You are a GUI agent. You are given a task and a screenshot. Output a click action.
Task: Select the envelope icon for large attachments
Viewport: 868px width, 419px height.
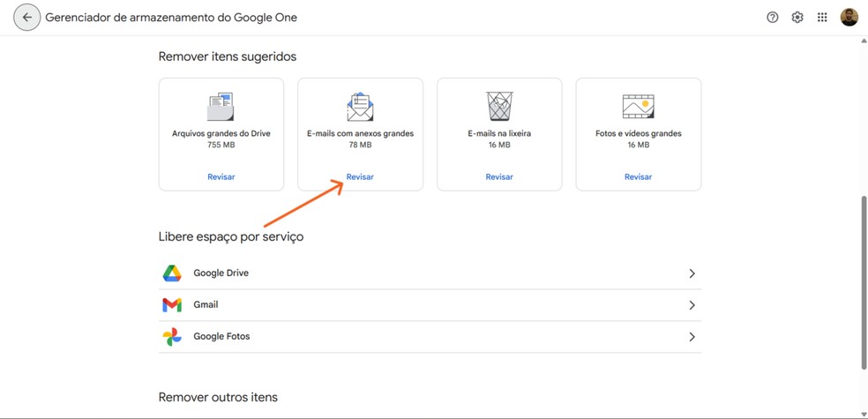(x=361, y=106)
